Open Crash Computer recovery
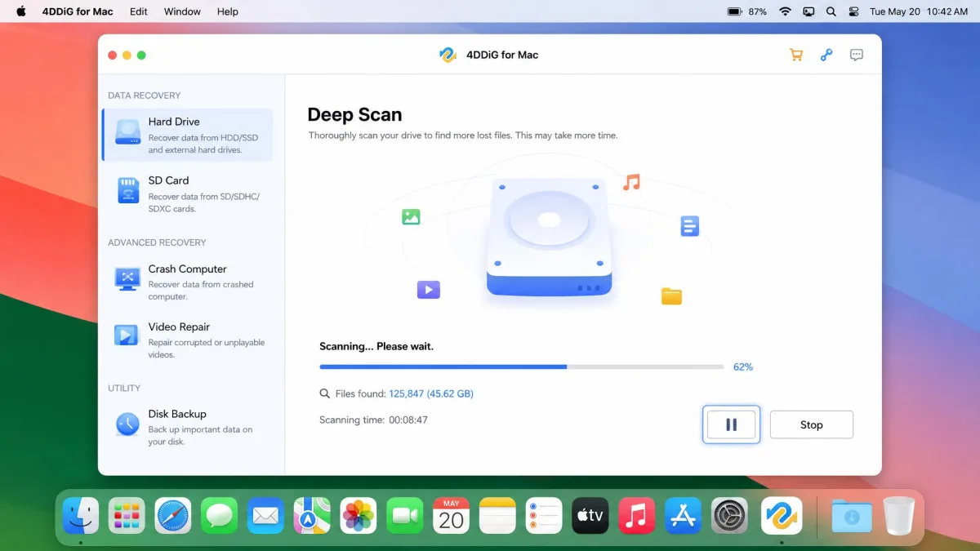Viewport: 980px width, 551px height. click(187, 282)
